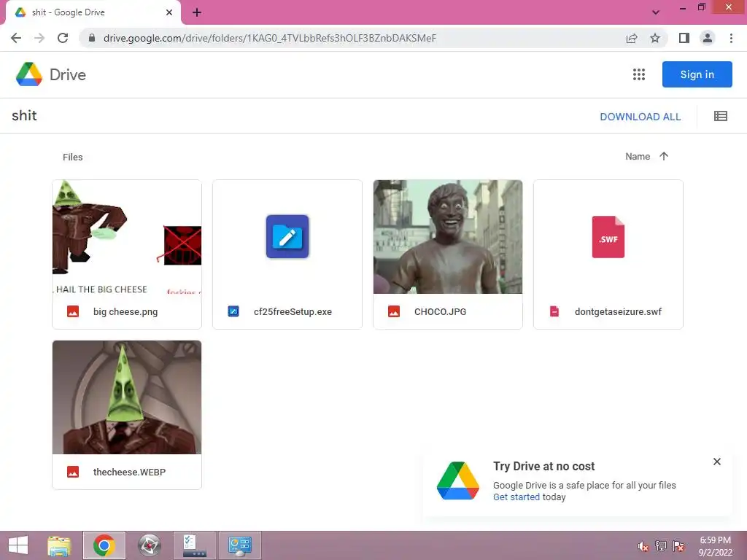747x560 pixels.
Task: Open the tab search chevron
Action: [x=656, y=12]
